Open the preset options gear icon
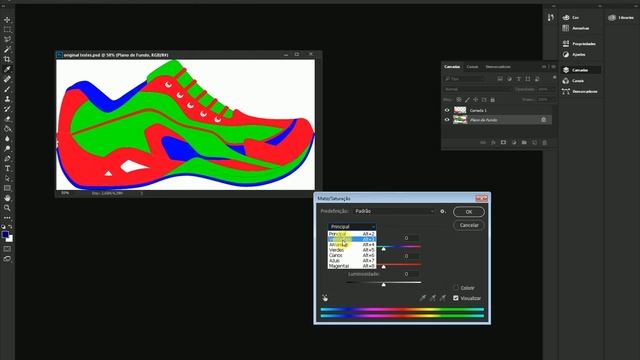Viewport: 640px width, 360px height. click(443, 211)
